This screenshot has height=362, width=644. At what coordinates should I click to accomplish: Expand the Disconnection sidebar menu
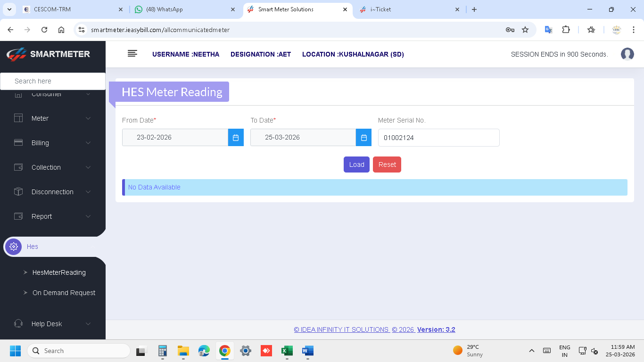coord(52,192)
